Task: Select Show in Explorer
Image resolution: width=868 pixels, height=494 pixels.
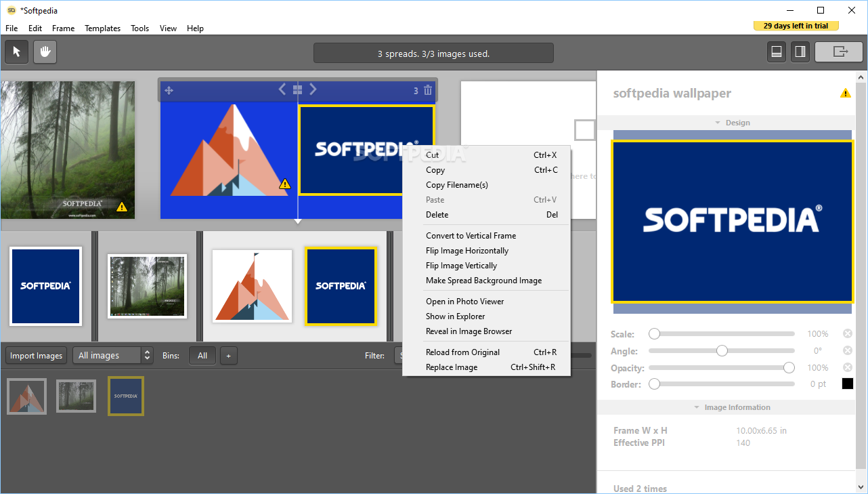Action: click(x=487, y=316)
